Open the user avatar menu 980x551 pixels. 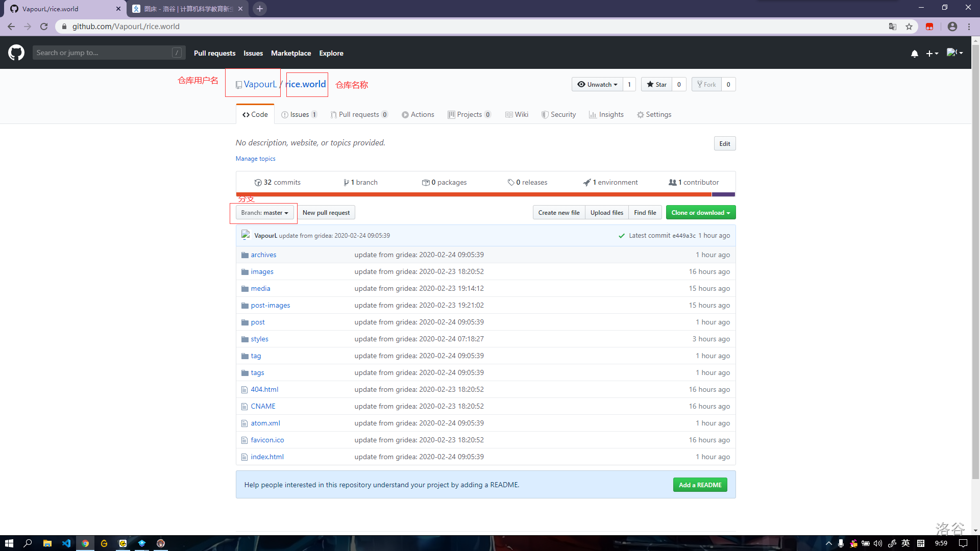point(954,53)
